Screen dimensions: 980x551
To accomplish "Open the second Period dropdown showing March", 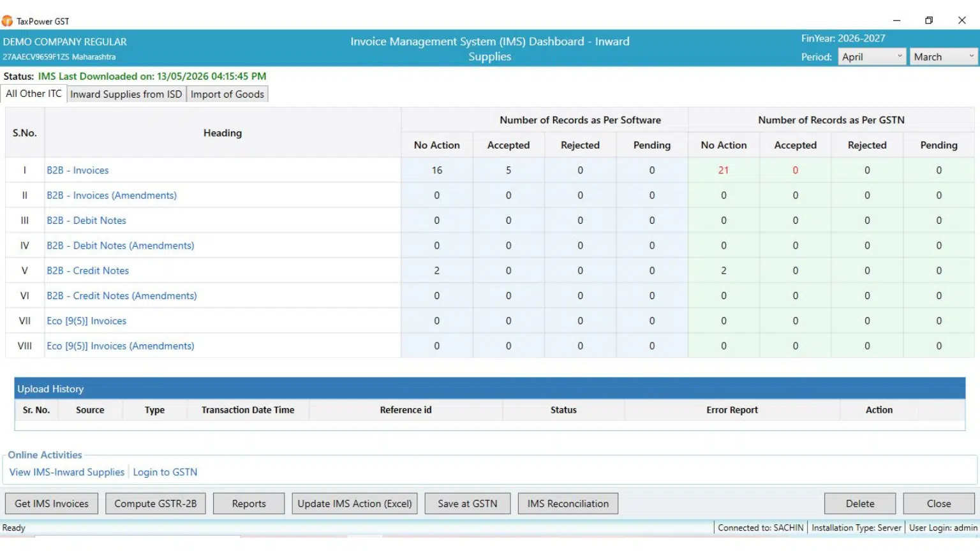I will coord(944,57).
